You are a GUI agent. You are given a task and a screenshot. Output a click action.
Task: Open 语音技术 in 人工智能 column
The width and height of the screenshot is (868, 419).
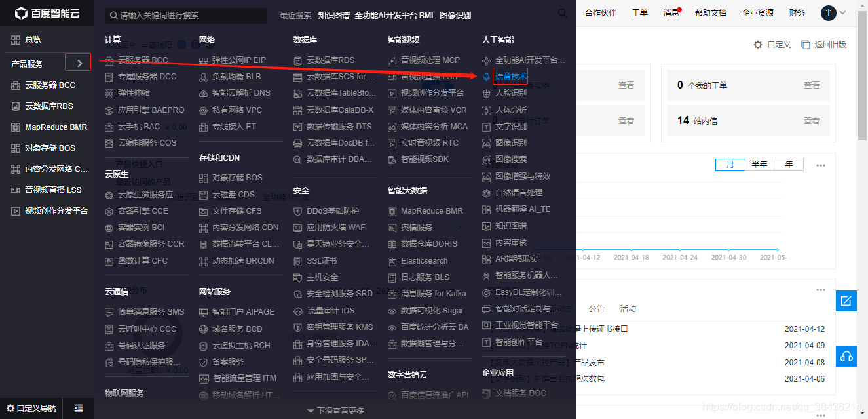pos(511,77)
